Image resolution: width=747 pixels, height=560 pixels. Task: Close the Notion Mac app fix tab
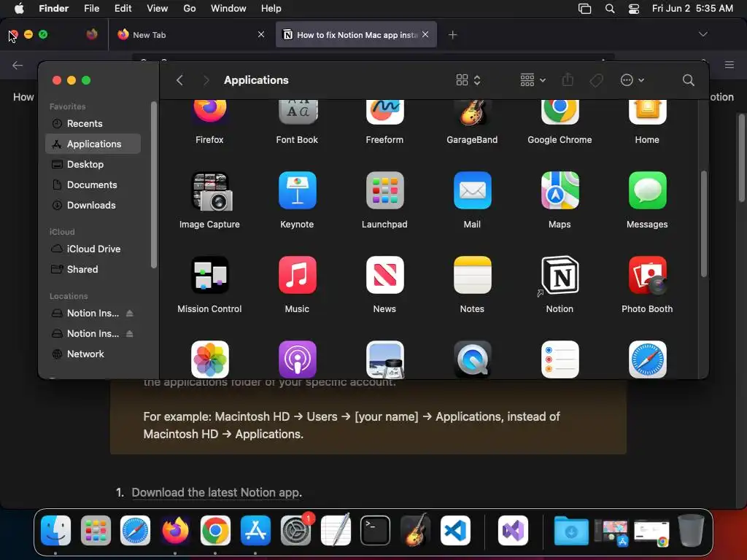tap(425, 34)
